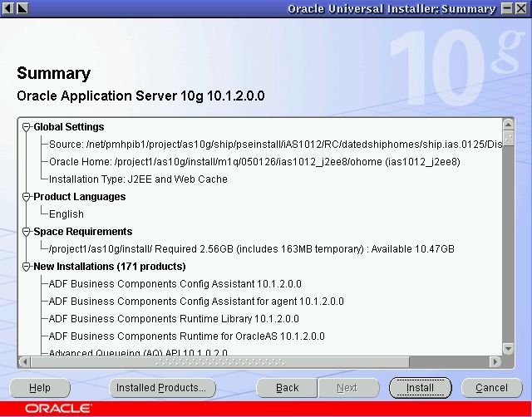Select the 'Required 2.56GB' space row
Viewport: 532px width, 417px height.
[251, 249]
